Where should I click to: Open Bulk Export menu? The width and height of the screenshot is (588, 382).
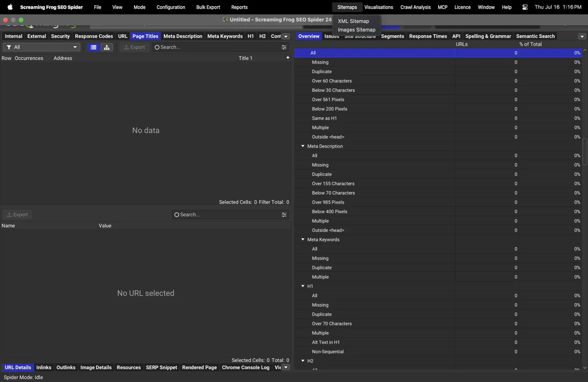coord(208,7)
